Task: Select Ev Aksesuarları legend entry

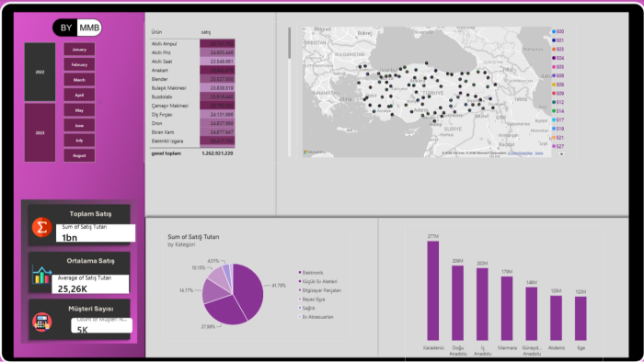Action: [x=316, y=317]
